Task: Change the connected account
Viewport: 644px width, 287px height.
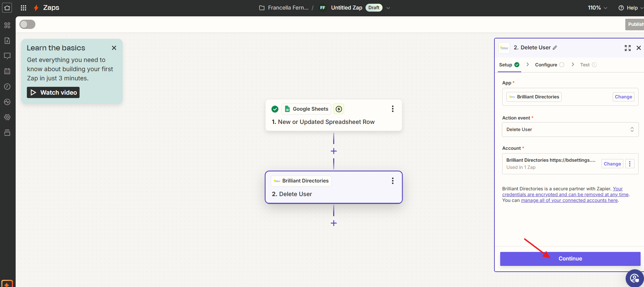Action: tap(612, 164)
